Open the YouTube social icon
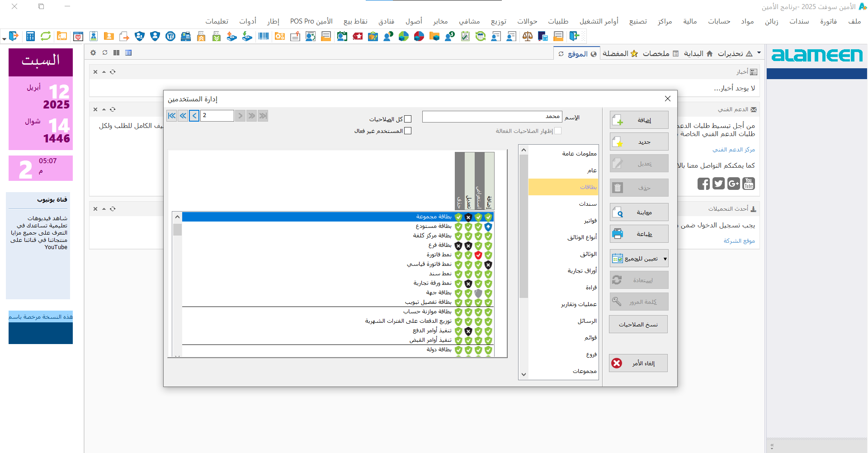 coord(749,184)
